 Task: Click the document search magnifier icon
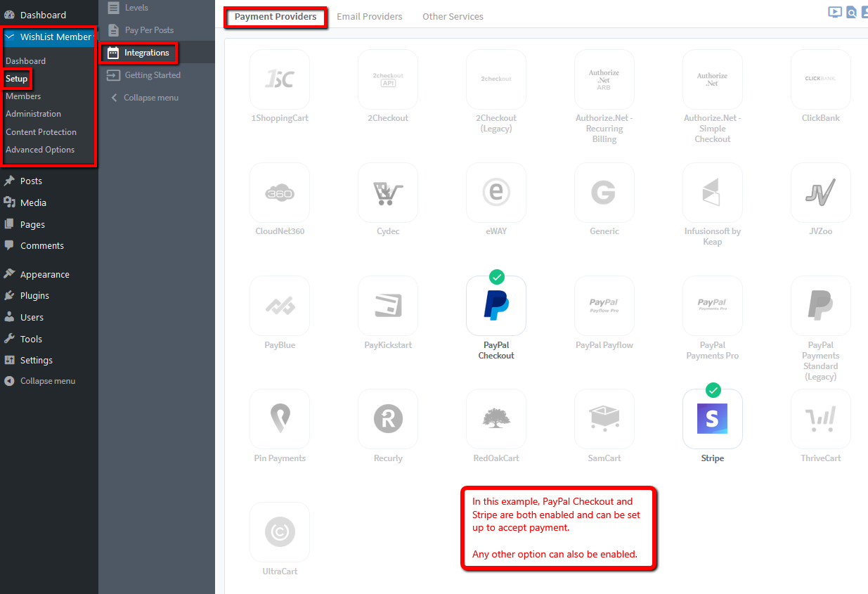click(x=851, y=12)
